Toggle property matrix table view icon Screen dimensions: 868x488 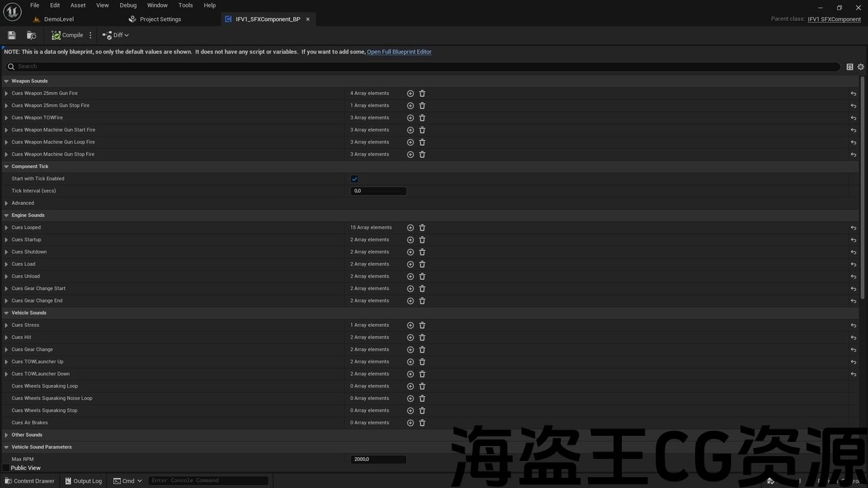(850, 67)
